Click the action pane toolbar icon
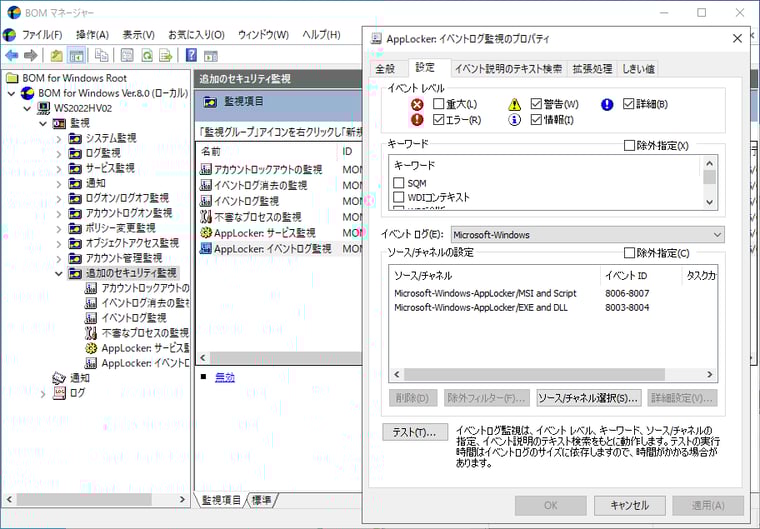Image resolution: width=760 pixels, height=529 pixels. coord(210,56)
